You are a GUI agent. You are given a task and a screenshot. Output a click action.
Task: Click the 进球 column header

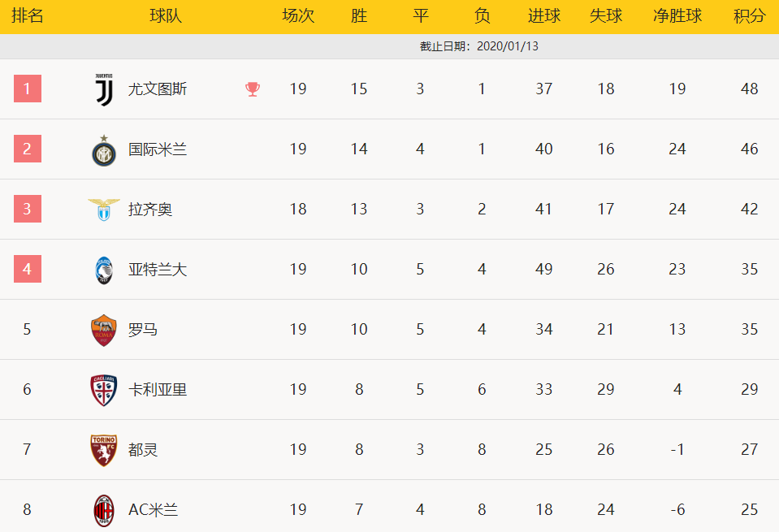point(544,16)
